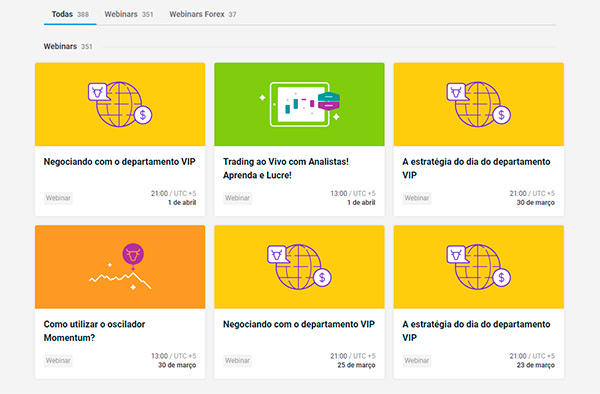Switch to the Todas tab
This screenshot has width=600, height=394.
point(70,15)
